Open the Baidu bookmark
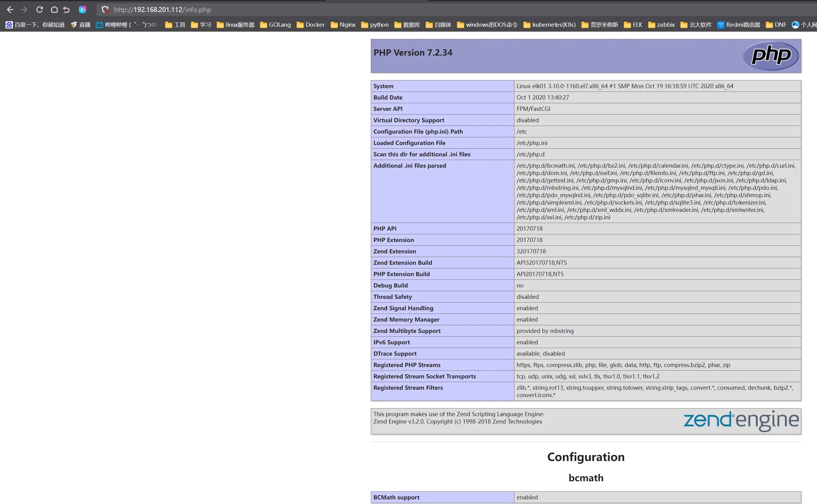 (35, 25)
